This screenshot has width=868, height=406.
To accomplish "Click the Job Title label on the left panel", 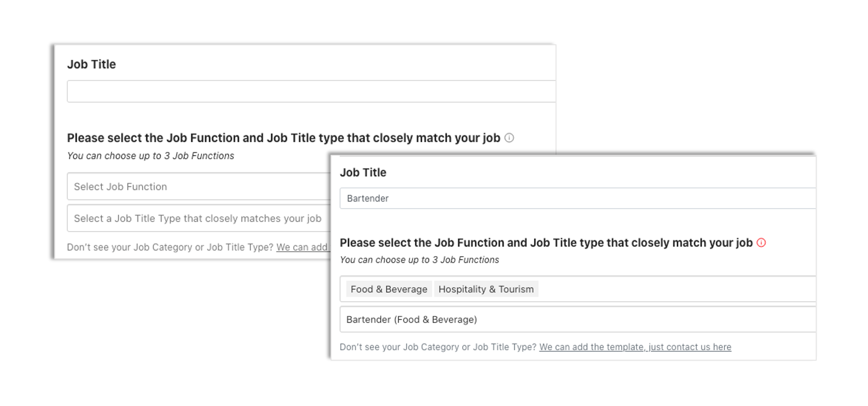I will tap(91, 64).
